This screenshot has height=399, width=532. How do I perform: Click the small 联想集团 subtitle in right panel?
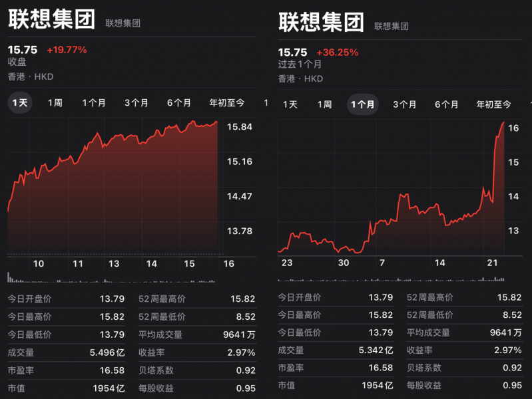[x=392, y=26]
